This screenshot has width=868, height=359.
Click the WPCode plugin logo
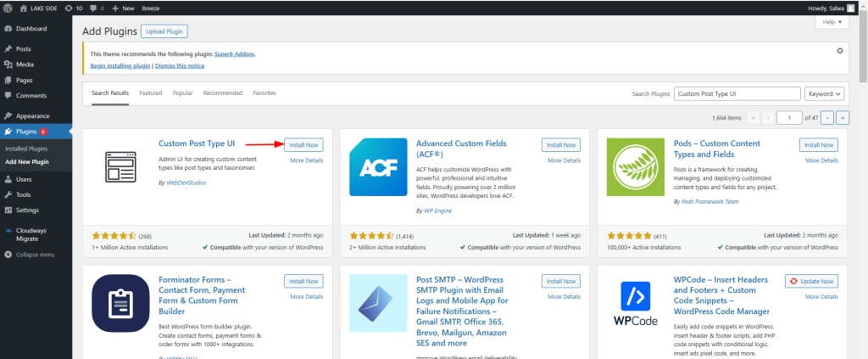coord(636,303)
